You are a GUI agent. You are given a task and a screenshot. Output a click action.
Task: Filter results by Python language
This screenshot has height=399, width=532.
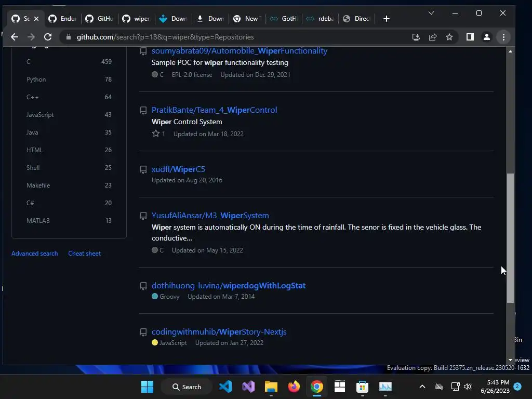click(x=69, y=79)
